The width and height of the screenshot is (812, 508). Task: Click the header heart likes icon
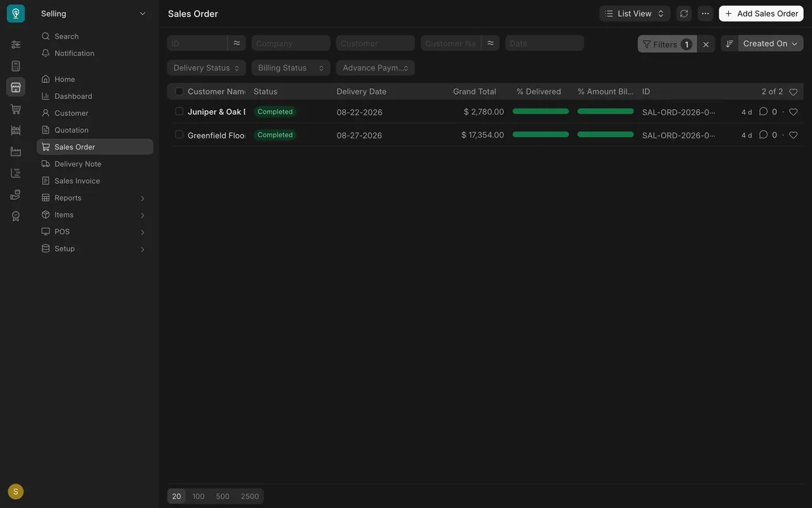tap(793, 91)
